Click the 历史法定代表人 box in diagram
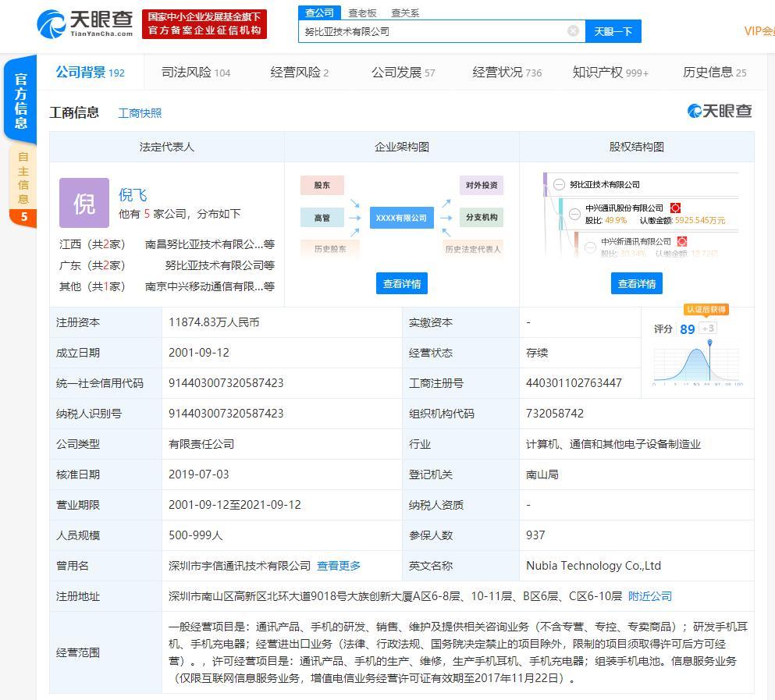Viewport: 775px width, 700px height. tap(473, 249)
